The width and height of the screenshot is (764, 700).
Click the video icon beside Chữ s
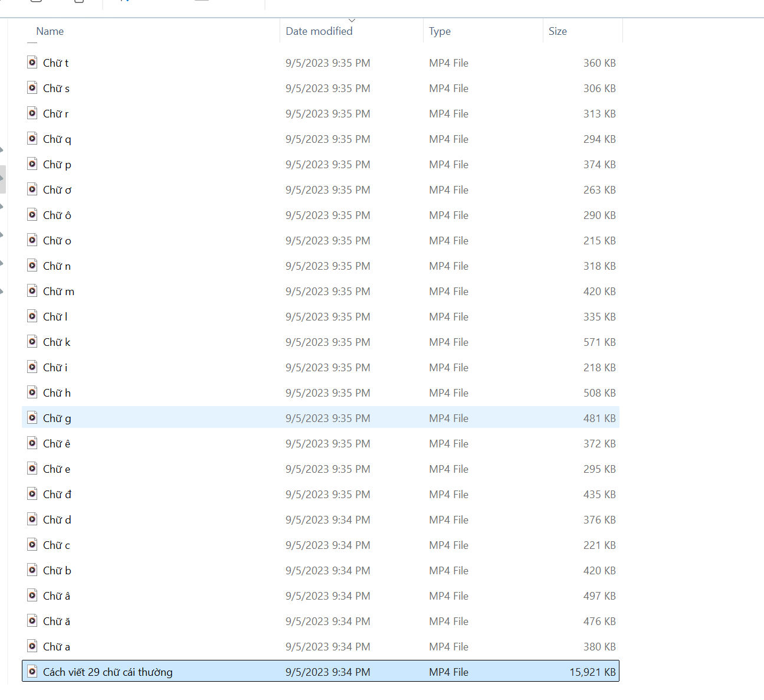(32, 87)
